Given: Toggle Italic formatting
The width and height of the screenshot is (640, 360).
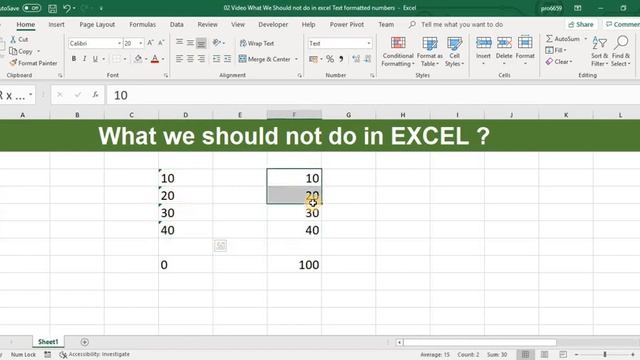Looking at the screenshot, I should click(x=84, y=59).
